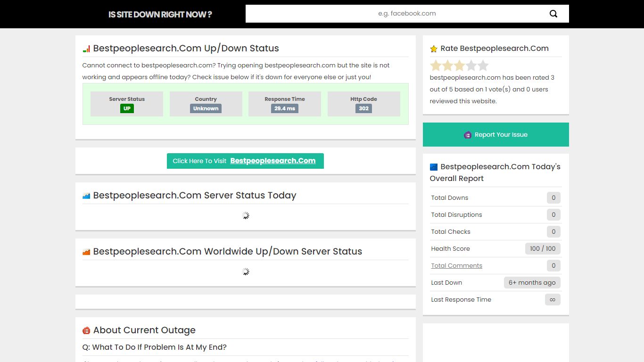Click the rating summary text

[492, 89]
